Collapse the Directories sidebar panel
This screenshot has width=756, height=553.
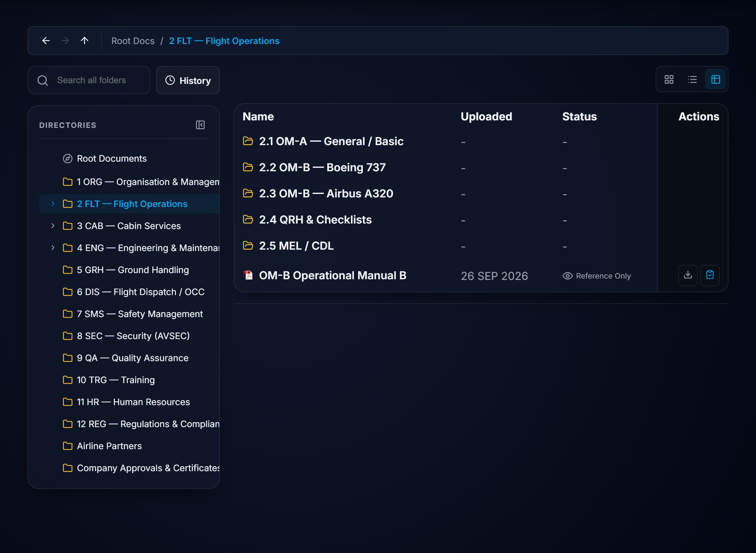(200, 125)
